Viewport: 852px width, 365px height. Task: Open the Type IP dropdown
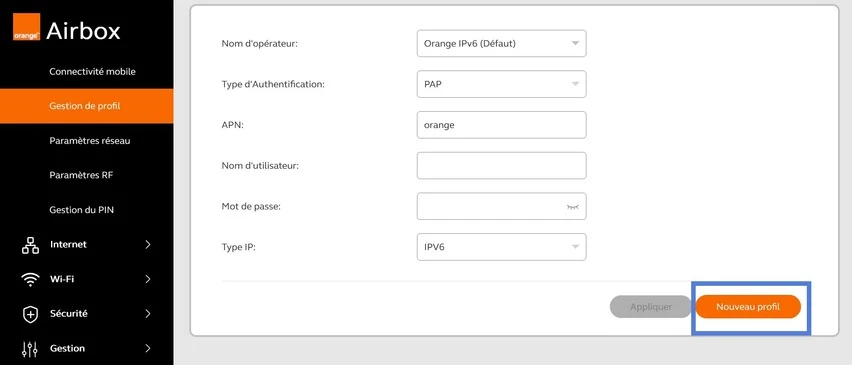coord(502,247)
